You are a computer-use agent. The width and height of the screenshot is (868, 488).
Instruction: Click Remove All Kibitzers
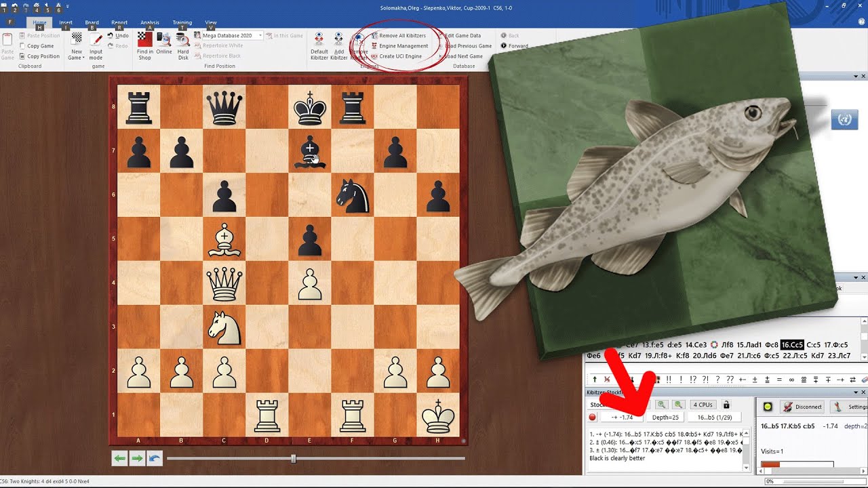click(398, 36)
